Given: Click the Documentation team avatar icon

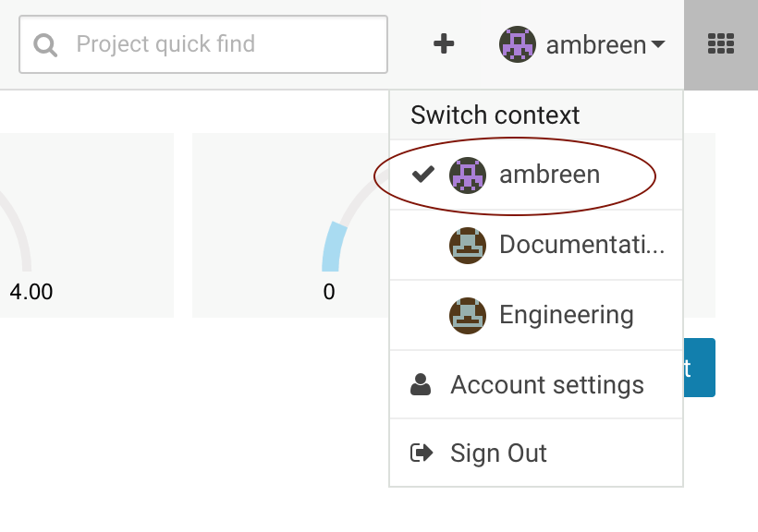Looking at the screenshot, I should pos(468,245).
